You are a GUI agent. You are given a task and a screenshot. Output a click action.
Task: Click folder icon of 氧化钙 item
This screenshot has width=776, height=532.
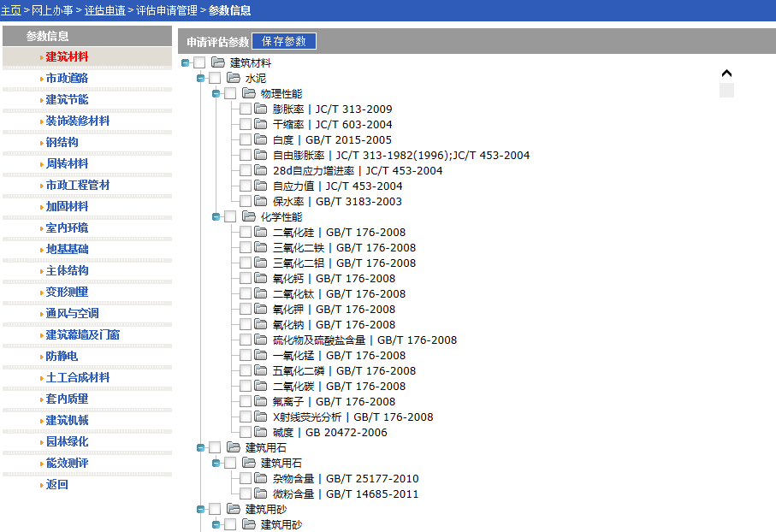click(261, 279)
